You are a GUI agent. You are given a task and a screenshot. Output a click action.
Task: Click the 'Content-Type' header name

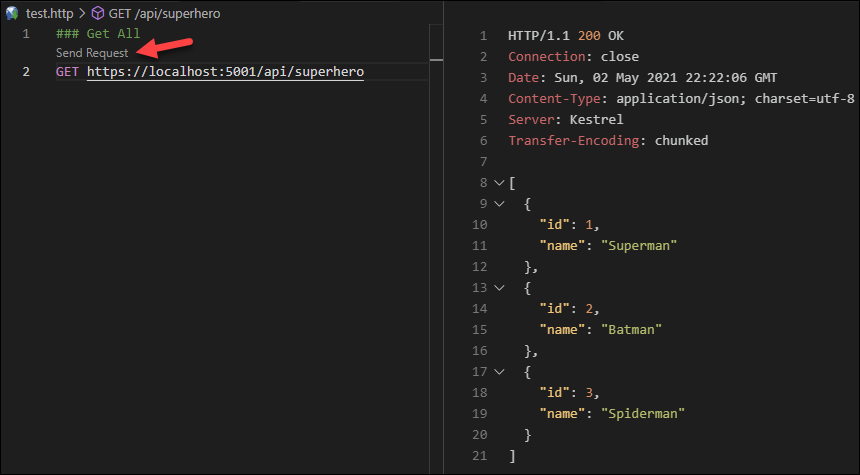pos(555,99)
